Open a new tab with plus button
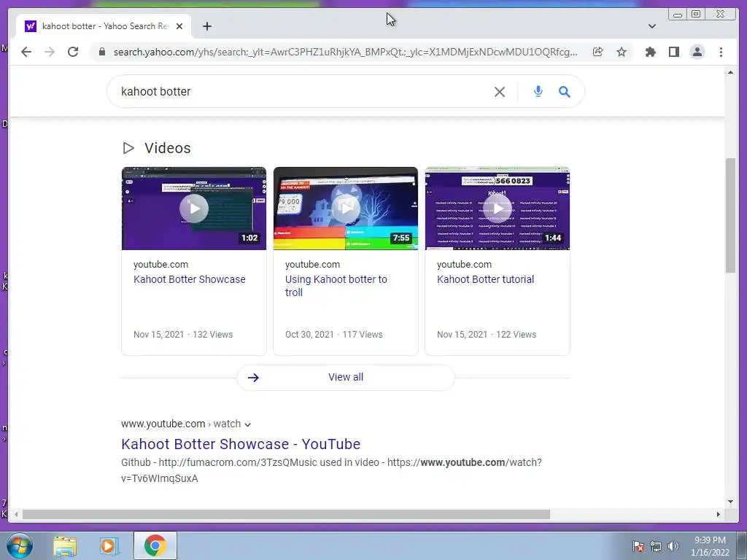This screenshot has width=747, height=560. point(206,26)
